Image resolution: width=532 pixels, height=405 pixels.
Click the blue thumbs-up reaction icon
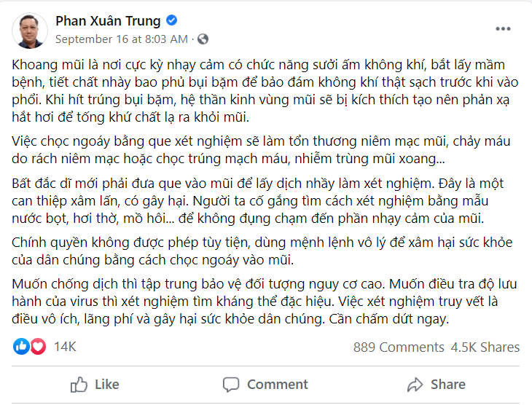[22, 347]
